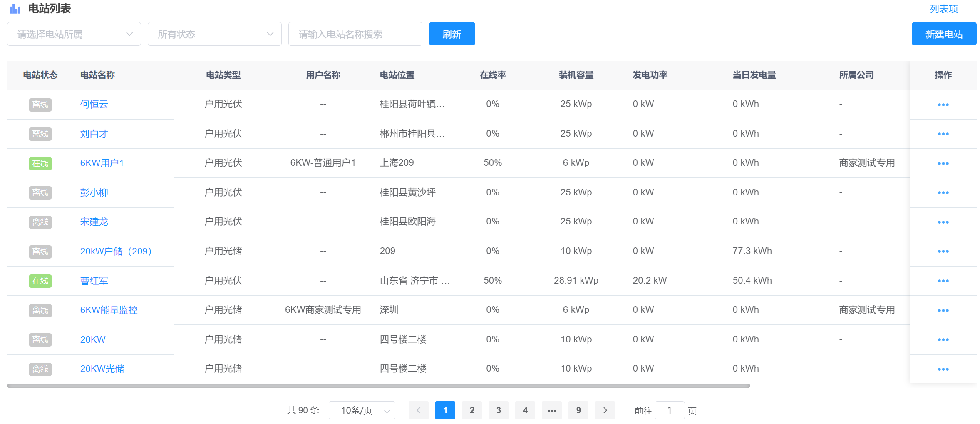Image resolution: width=980 pixels, height=424 pixels.
Task: Click the 在线率 column header
Action: click(x=493, y=75)
